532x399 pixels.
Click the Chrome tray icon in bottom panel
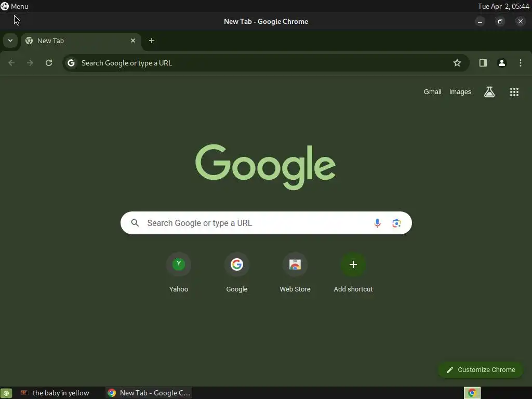472,393
